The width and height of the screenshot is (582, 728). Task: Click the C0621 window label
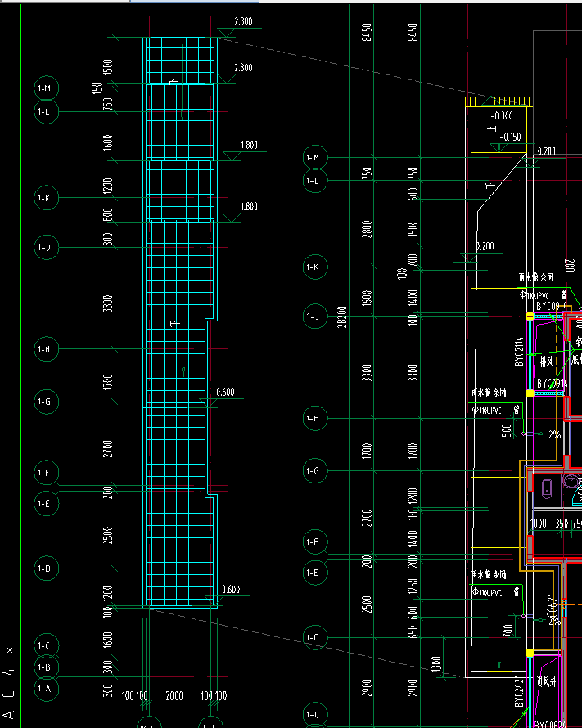click(x=553, y=606)
